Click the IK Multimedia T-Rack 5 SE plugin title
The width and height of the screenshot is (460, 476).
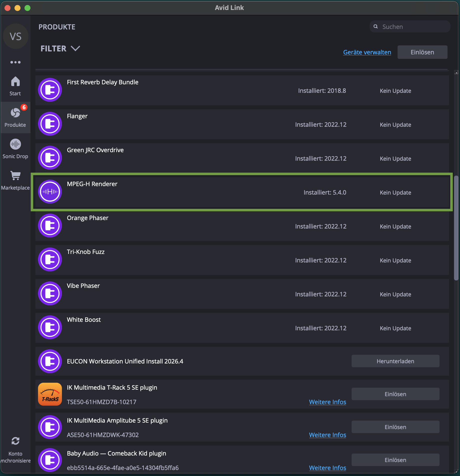(x=112, y=387)
